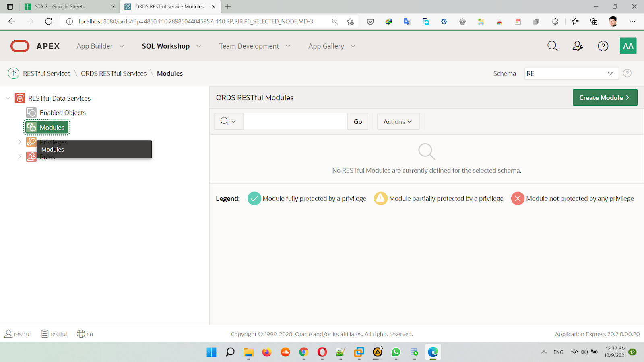Click the en language footer item
644x362 pixels.
pos(85,334)
